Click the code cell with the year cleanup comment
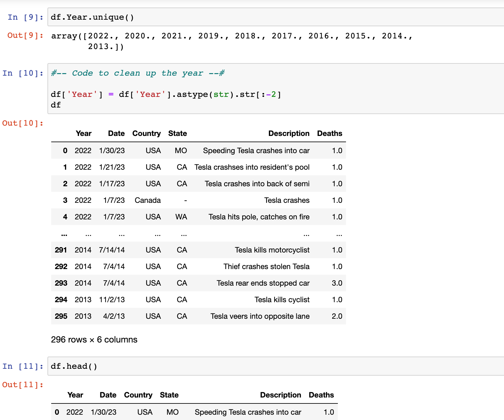 [275, 89]
